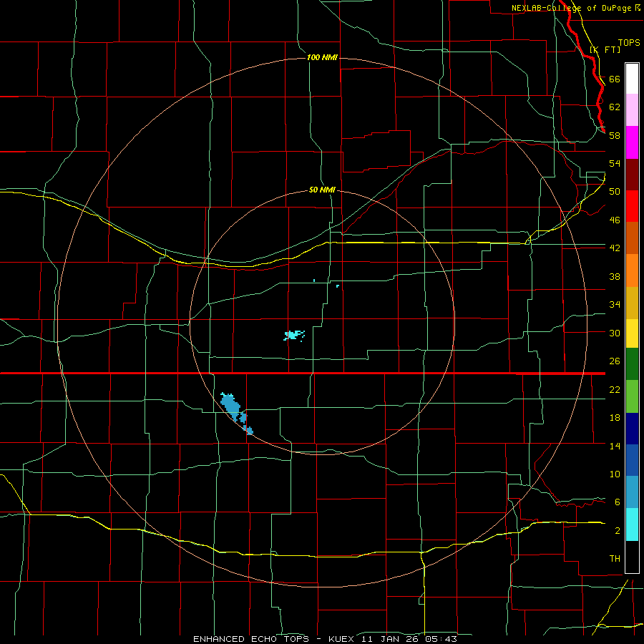Screen dimensions: 644x644
Task: Click the 26 scale label
Action: pos(615,361)
